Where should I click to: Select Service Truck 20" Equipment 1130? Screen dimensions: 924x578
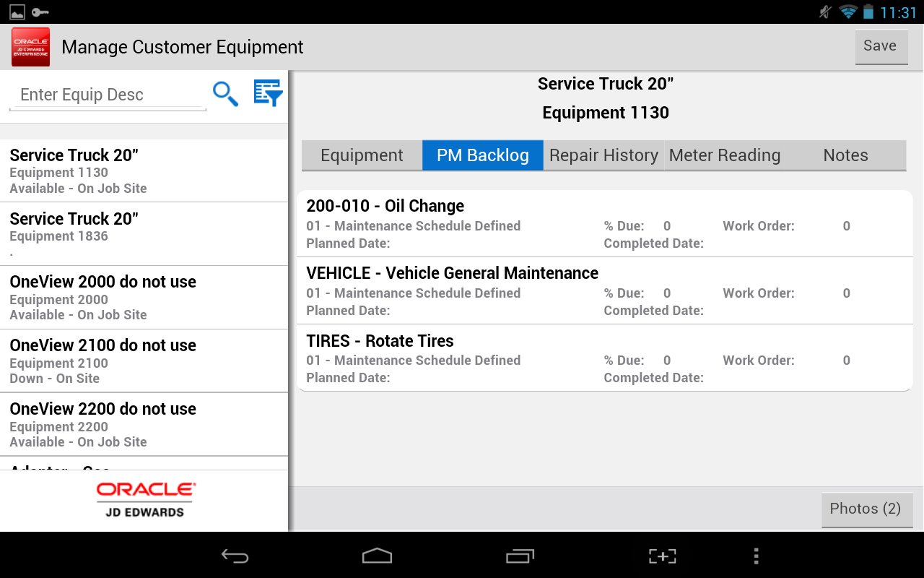(x=144, y=171)
